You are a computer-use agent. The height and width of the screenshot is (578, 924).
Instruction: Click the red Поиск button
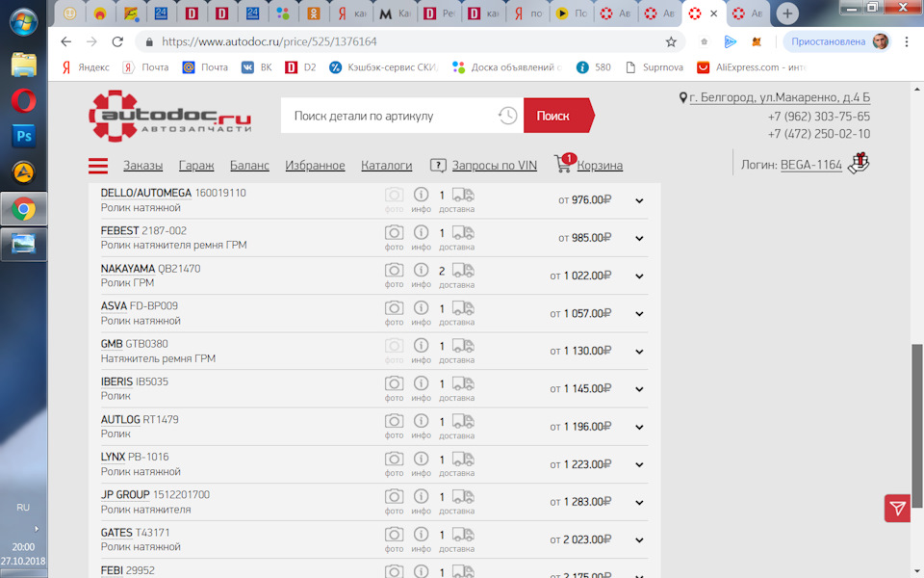(558, 116)
